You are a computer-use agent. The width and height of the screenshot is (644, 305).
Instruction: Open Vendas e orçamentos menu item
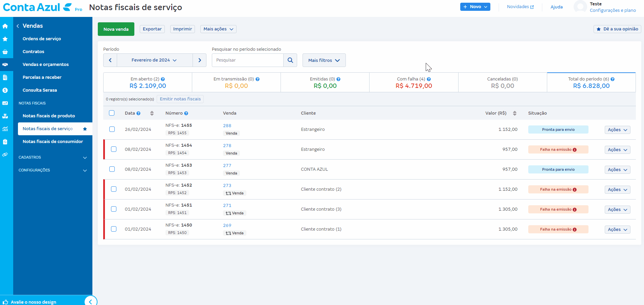pos(46,65)
